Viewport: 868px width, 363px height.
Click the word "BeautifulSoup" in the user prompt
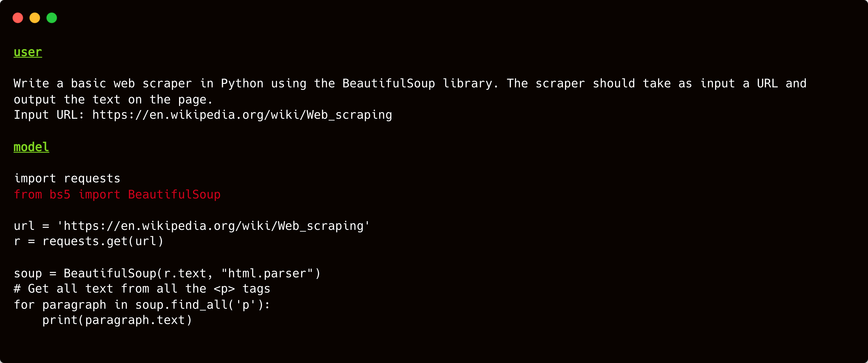388,84
